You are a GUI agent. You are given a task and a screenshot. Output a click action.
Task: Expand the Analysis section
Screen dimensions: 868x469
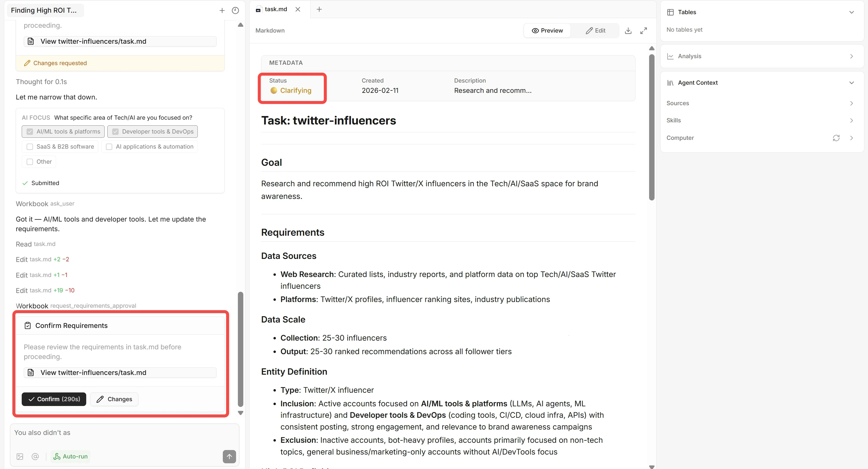click(851, 56)
